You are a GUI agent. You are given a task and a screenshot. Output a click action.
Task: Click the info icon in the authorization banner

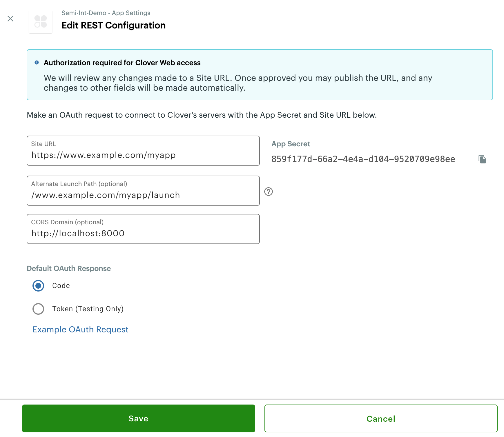pos(37,63)
